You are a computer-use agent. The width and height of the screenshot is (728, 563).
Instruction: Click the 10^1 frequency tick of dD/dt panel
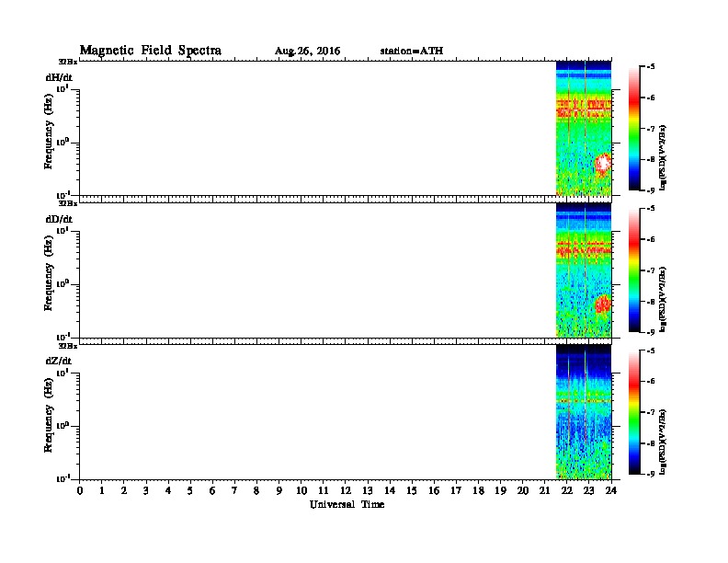click(x=63, y=230)
